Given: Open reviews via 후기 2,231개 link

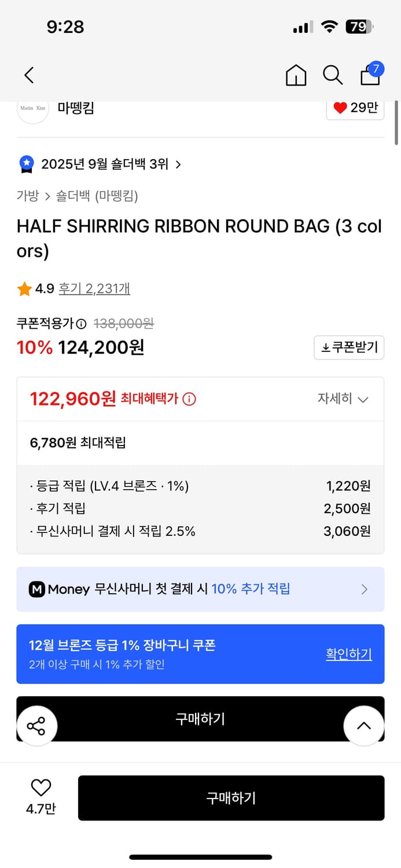Looking at the screenshot, I should coord(94,288).
